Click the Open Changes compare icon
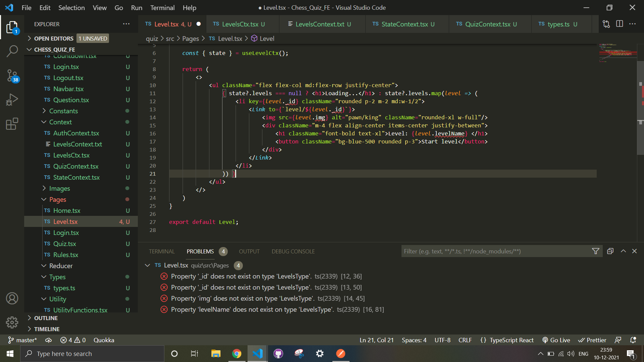This screenshot has height=362, width=644. click(x=606, y=24)
